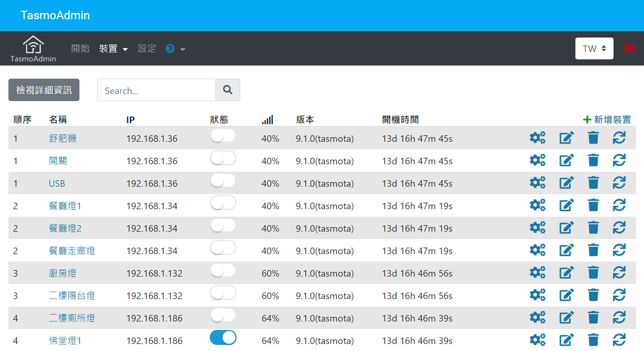Viewport: 644px width, 351px height.
Task: Delete the 餐廳走廊燈 device
Action: coord(593,250)
